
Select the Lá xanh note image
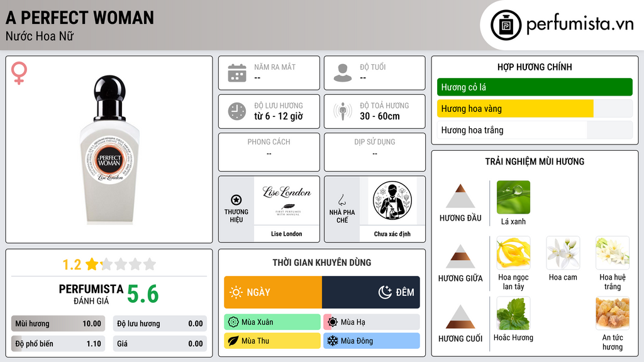click(x=513, y=197)
